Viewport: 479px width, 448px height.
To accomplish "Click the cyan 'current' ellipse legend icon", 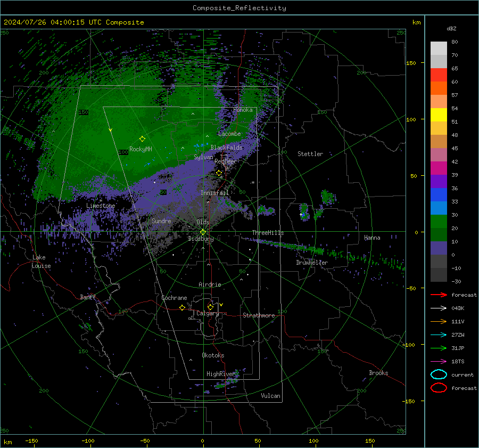I will pyautogui.click(x=439, y=374).
